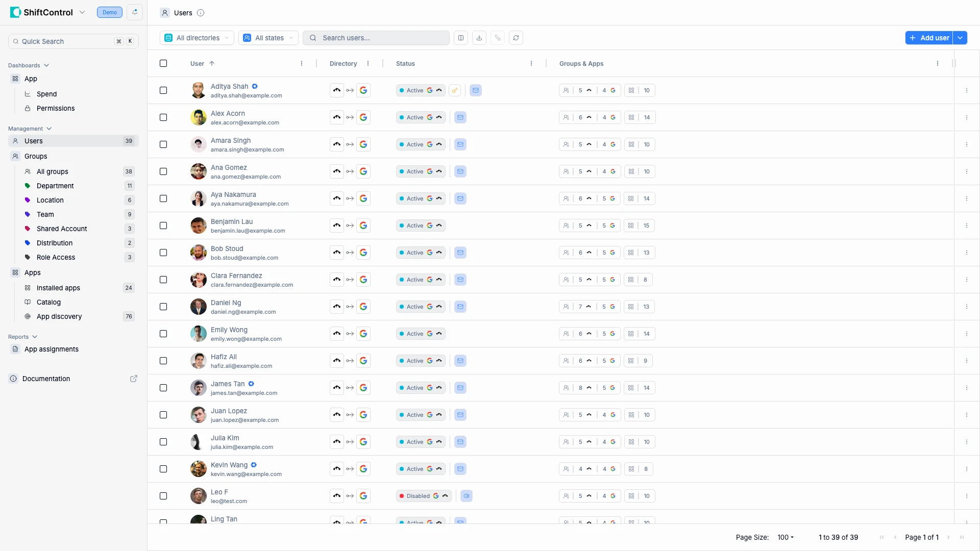Click the export/download icon in the toolbar

[x=479, y=38]
